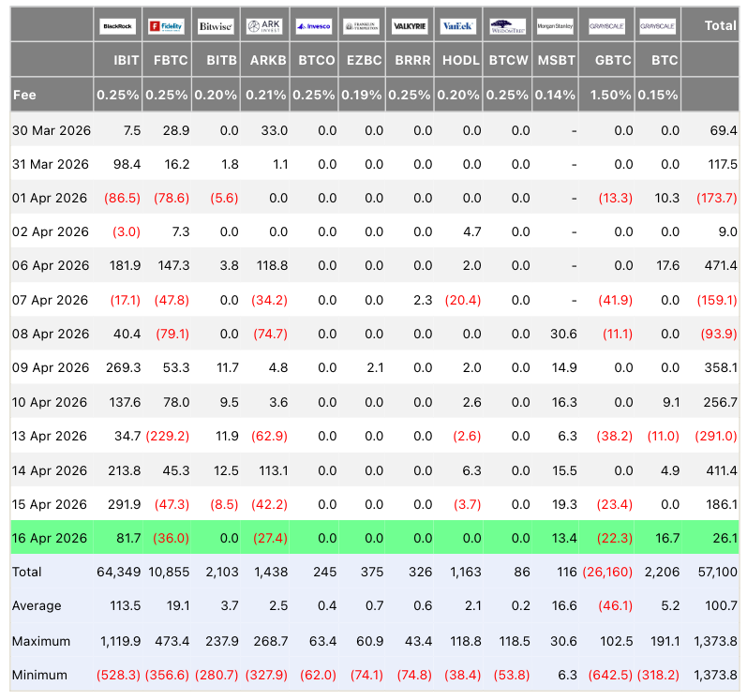The image size is (747, 700).
Task: Click the Grayscale logo above GBTC
Action: [606, 26]
